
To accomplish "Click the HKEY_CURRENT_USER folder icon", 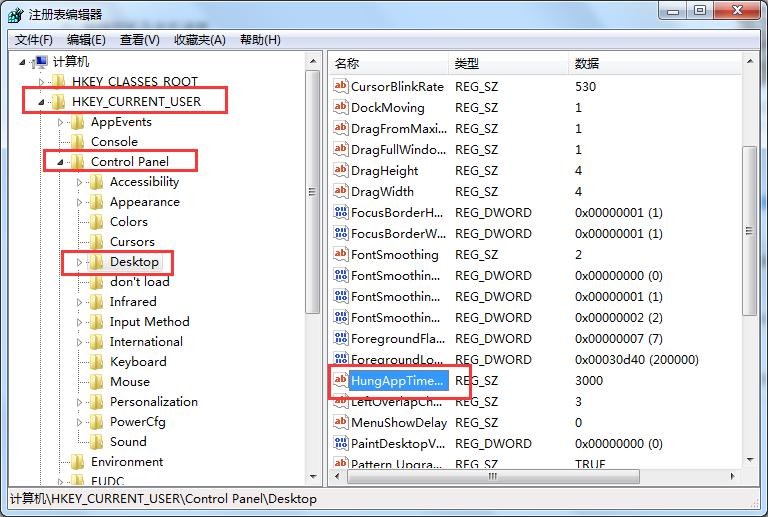I will click(x=59, y=101).
